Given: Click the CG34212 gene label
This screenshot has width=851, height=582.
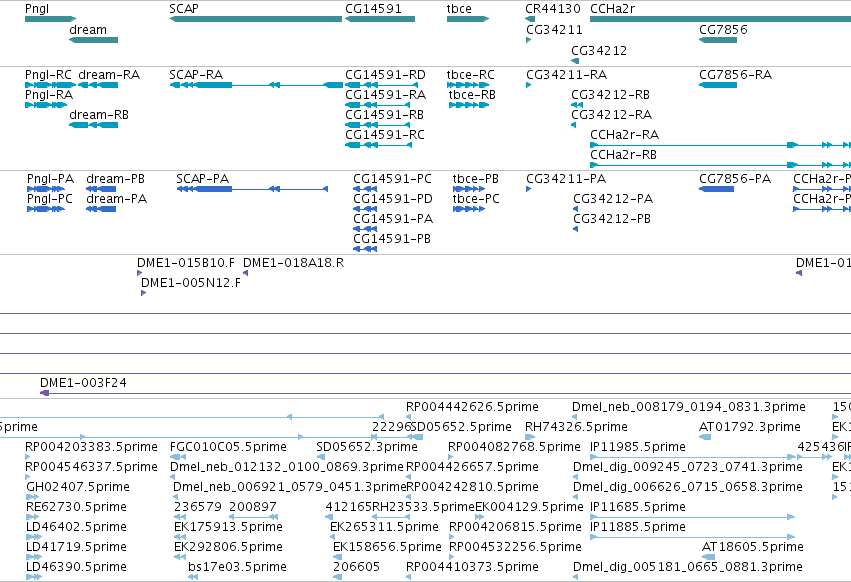Looking at the screenshot, I should point(599,50).
